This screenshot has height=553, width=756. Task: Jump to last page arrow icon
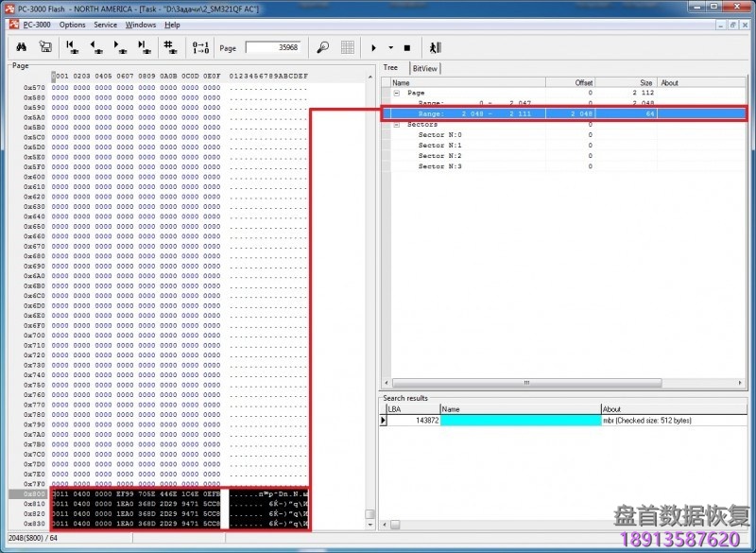click(x=145, y=47)
